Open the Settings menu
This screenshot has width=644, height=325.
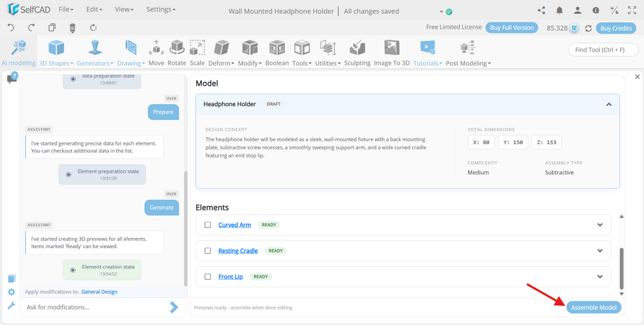coord(160,9)
